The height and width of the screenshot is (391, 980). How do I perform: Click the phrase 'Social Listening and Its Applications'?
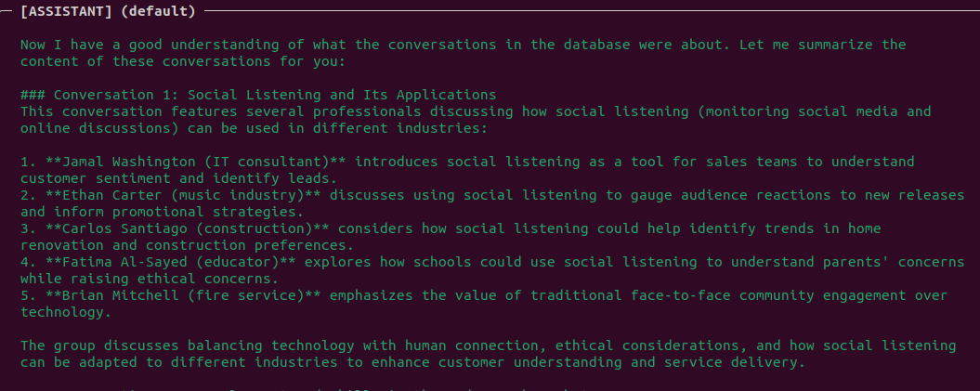[x=342, y=95]
